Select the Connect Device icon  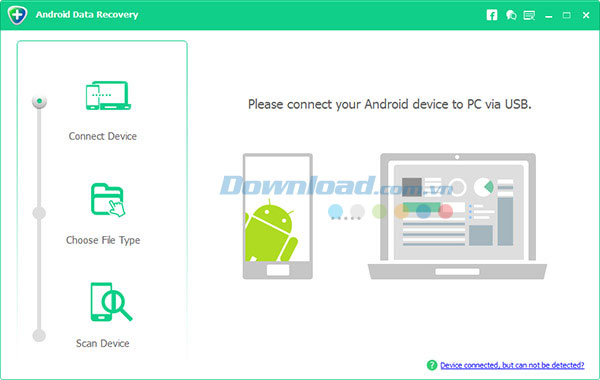coord(108,96)
